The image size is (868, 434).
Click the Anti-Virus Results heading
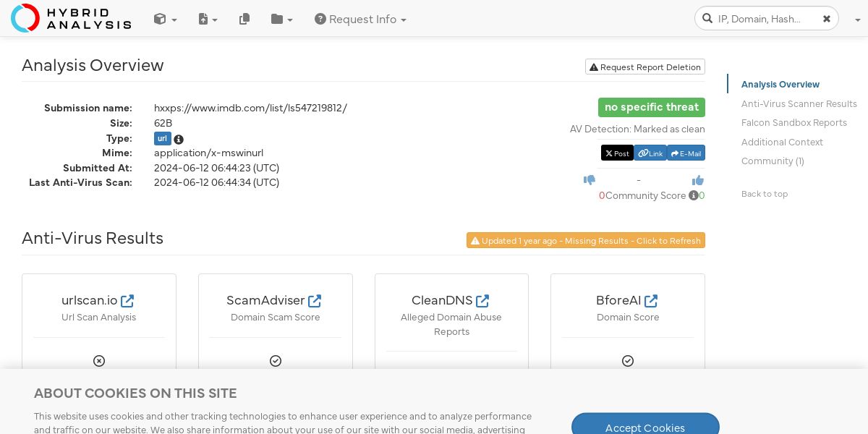93,238
